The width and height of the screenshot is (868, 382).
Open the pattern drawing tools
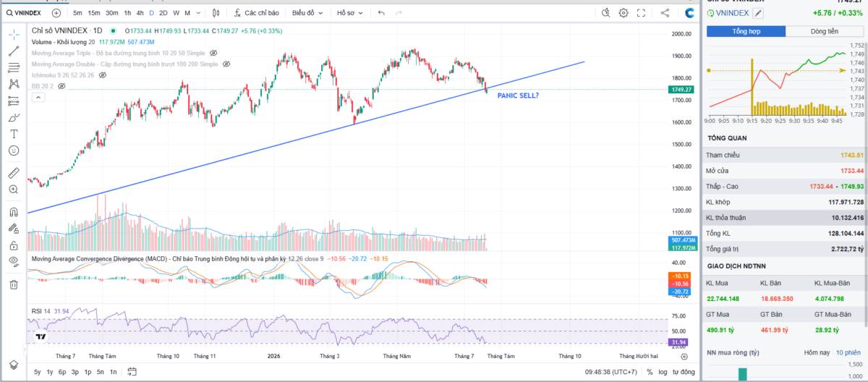click(13, 84)
